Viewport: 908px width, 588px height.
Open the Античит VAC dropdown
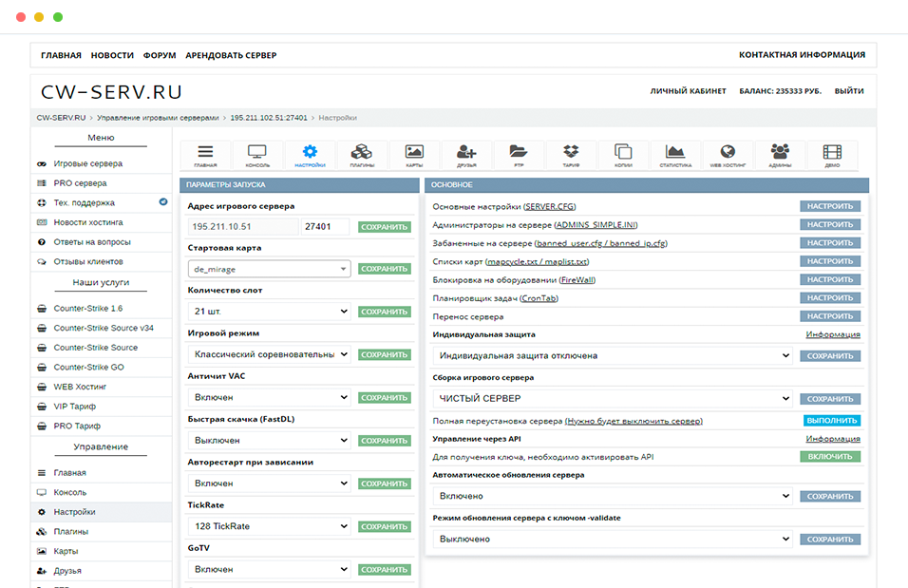click(x=269, y=398)
